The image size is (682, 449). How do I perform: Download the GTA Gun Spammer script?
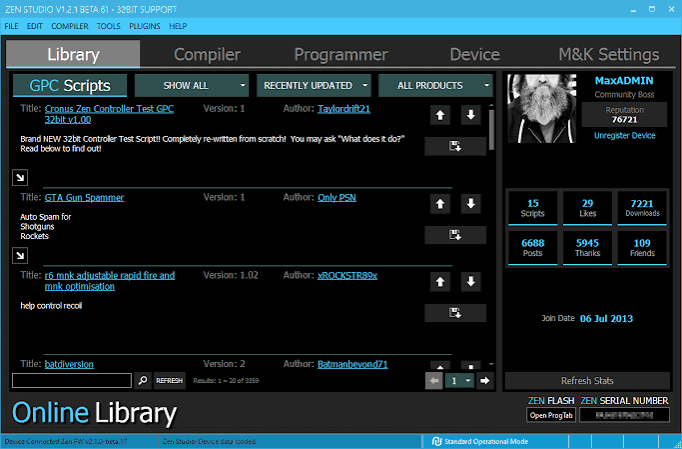pos(455,235)
